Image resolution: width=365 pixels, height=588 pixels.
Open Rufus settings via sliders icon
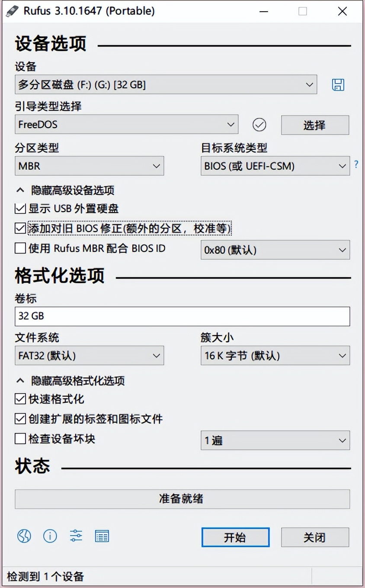click(76, 536)
